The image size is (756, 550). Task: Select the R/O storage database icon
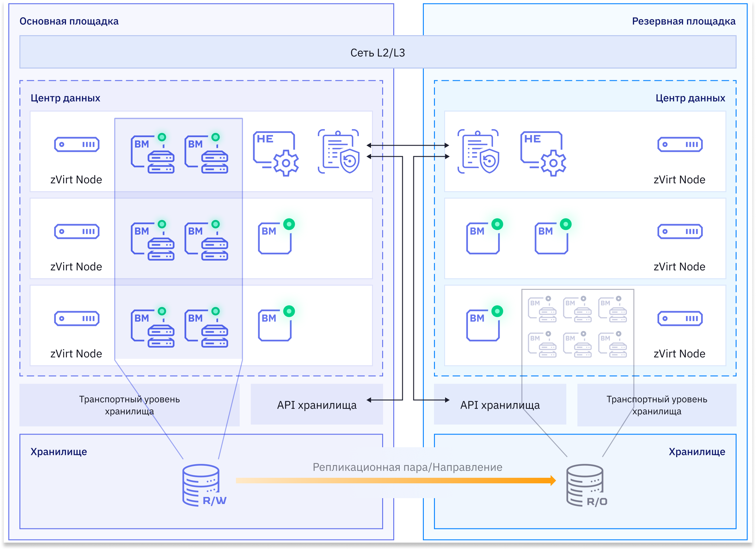[587, 485]
